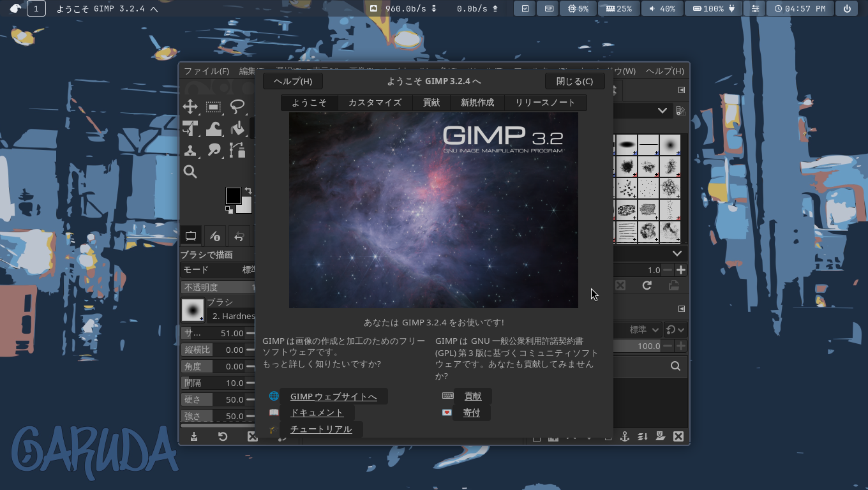Open the clock showing 04:57 PM

click(x=799, y=8)
